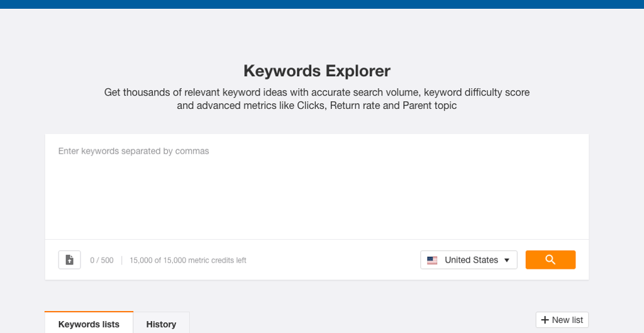Click the US flag icon

point(432,260)
